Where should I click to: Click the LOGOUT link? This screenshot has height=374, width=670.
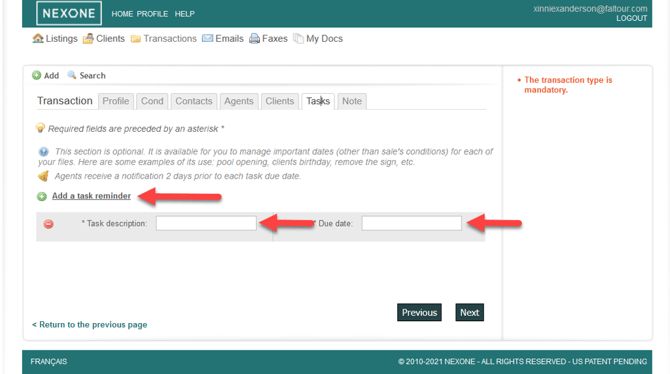tap(631, 18)
